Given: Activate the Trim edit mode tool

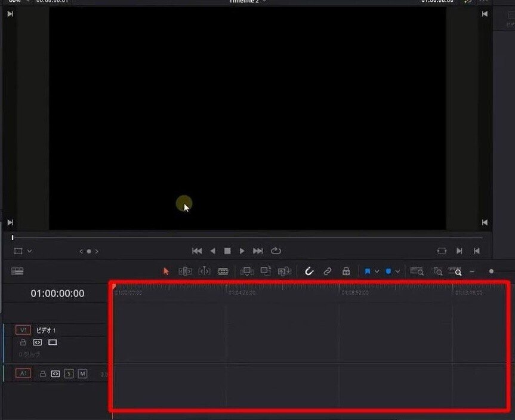Looking at the screenshot, I should [x=185, y=271].
